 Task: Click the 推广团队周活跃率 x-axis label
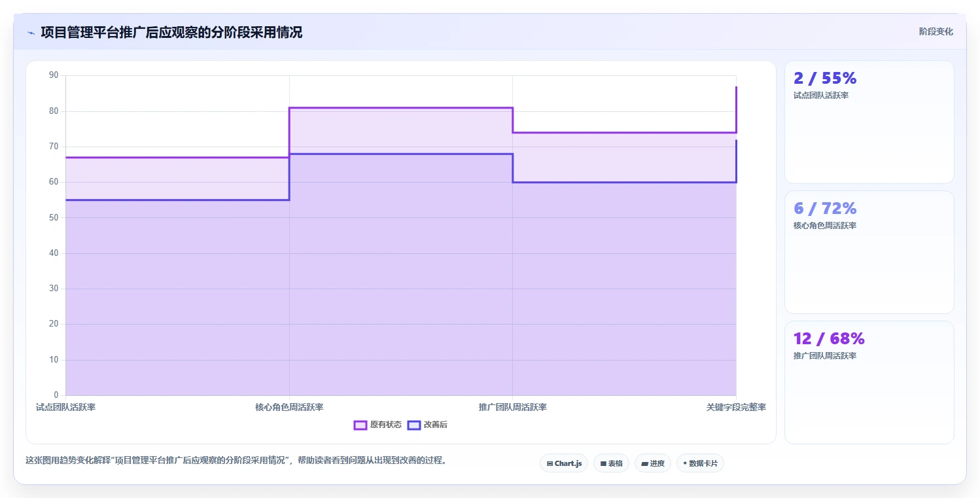[x=512, y=407]
